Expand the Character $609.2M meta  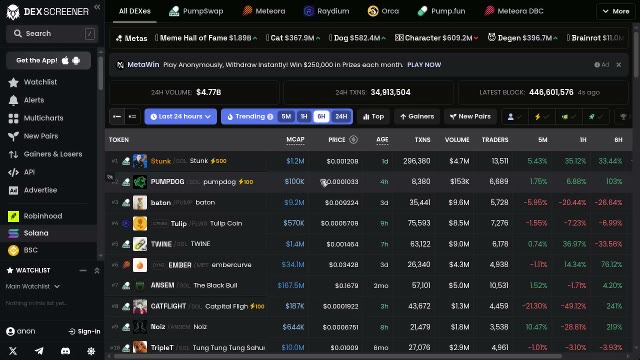[x=436, y=38]
